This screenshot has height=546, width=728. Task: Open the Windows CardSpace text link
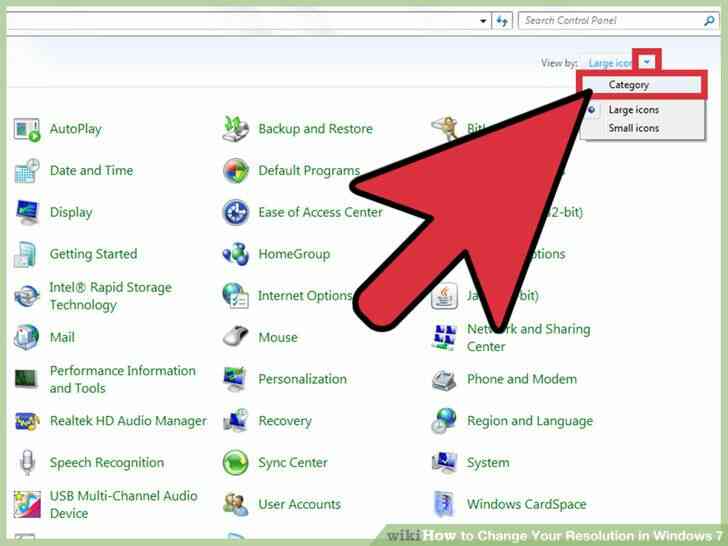click(526, 504)
